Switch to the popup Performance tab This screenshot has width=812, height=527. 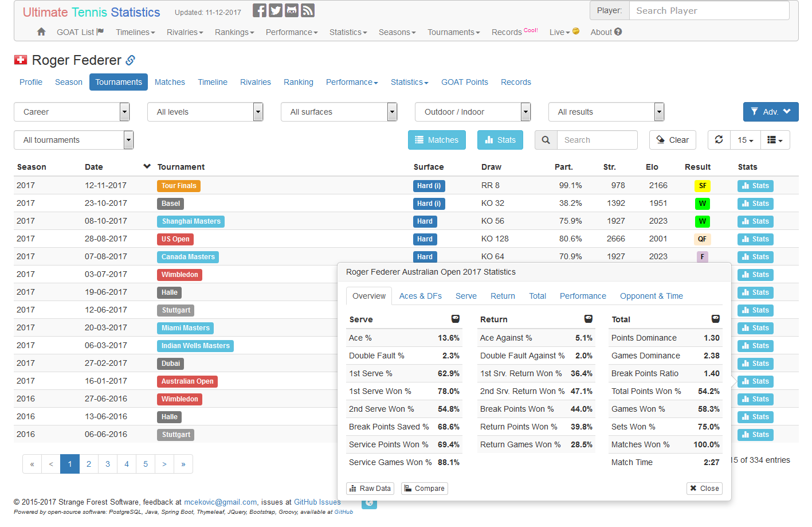583,296
